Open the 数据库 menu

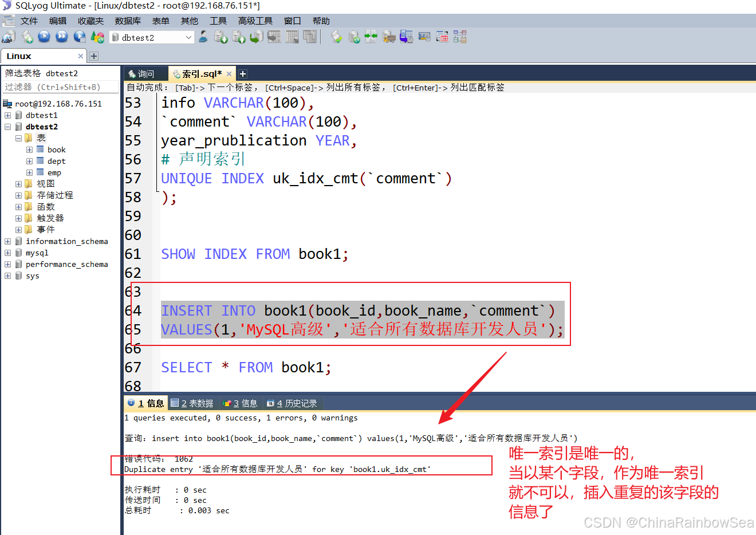(127, 21)
